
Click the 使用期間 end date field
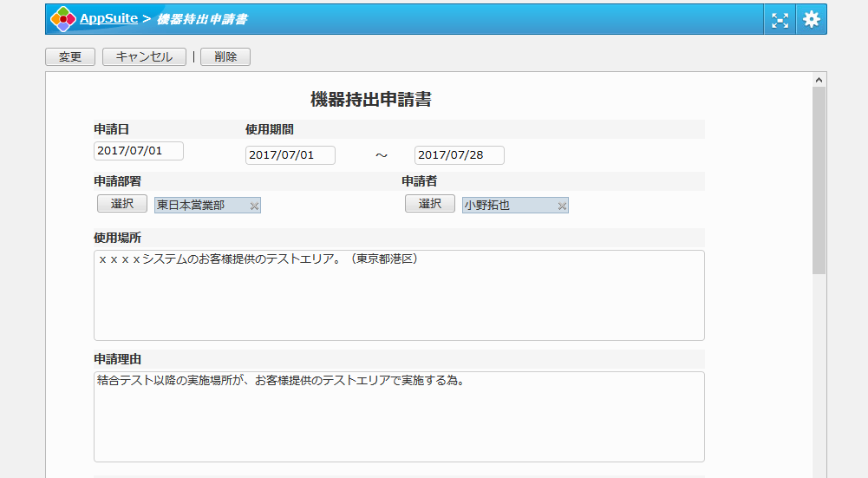[460, 155]
